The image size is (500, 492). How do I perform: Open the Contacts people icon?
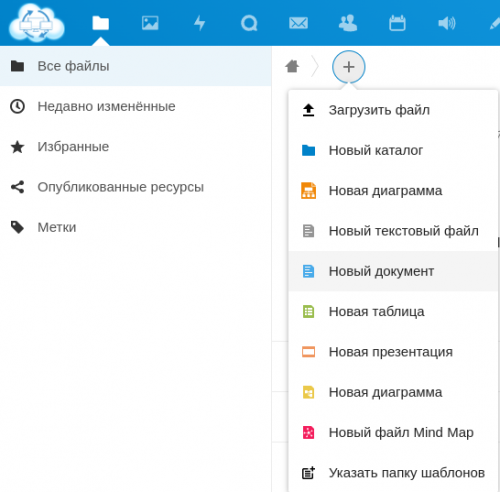[348, 23]
